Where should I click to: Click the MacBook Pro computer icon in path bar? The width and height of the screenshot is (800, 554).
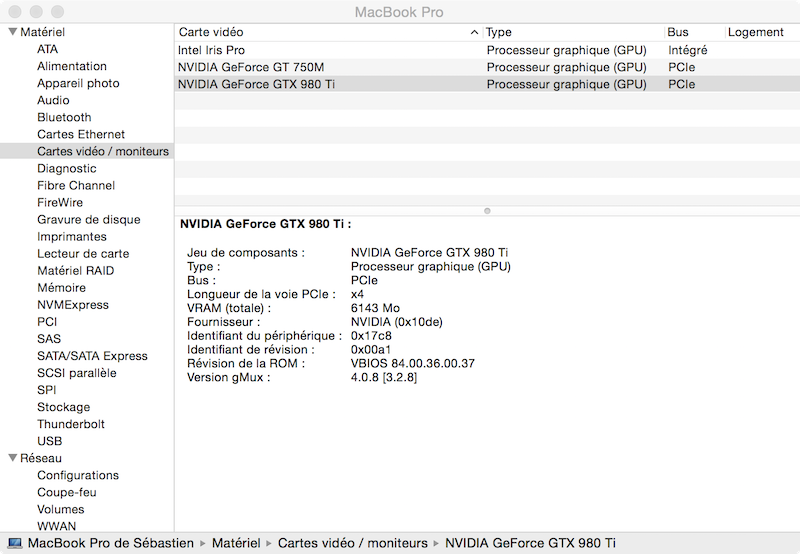[15, 543]
